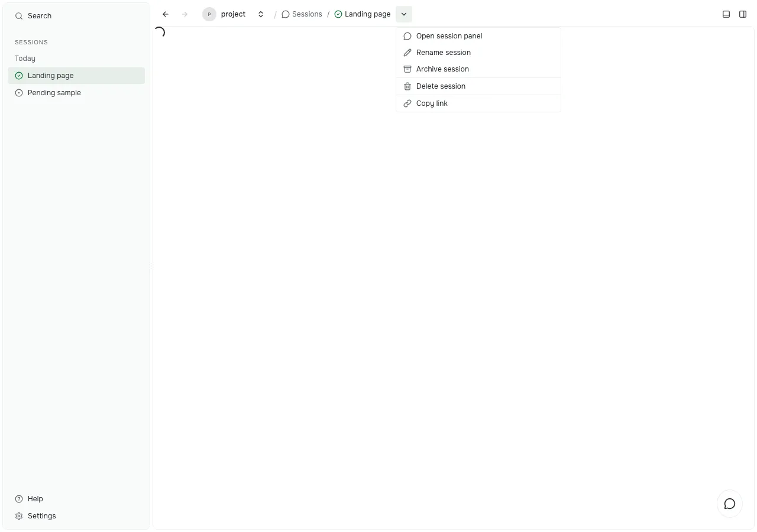Viewport: 757px width, 532px height.
Task: Click the Landing page breadcrumb
Action: pos(363,14)
